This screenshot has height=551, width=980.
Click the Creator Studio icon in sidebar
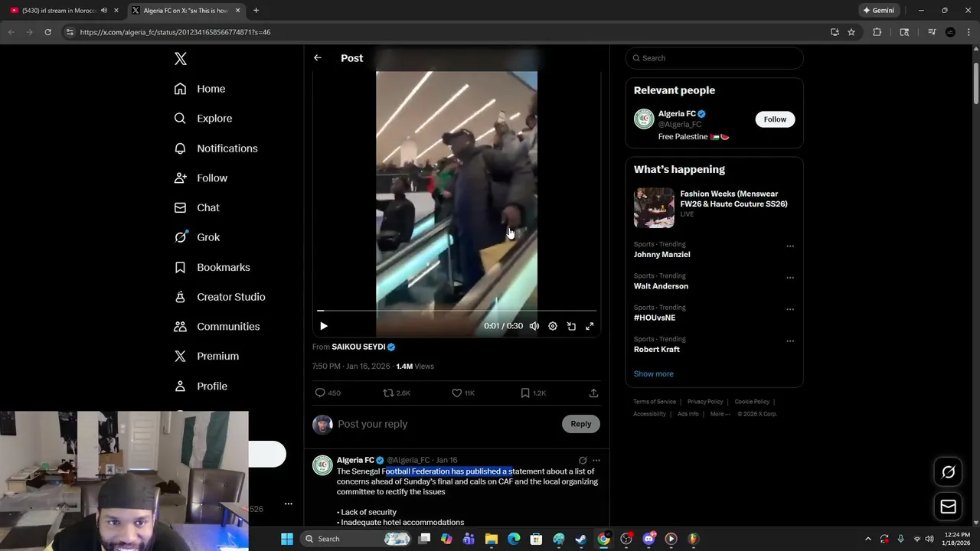coord(180,297)
